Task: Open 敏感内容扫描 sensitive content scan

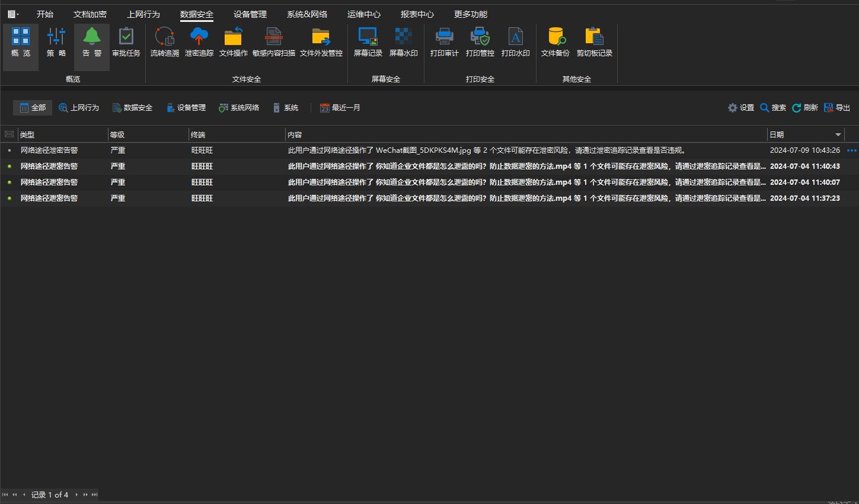Action: tap(274, 42)
